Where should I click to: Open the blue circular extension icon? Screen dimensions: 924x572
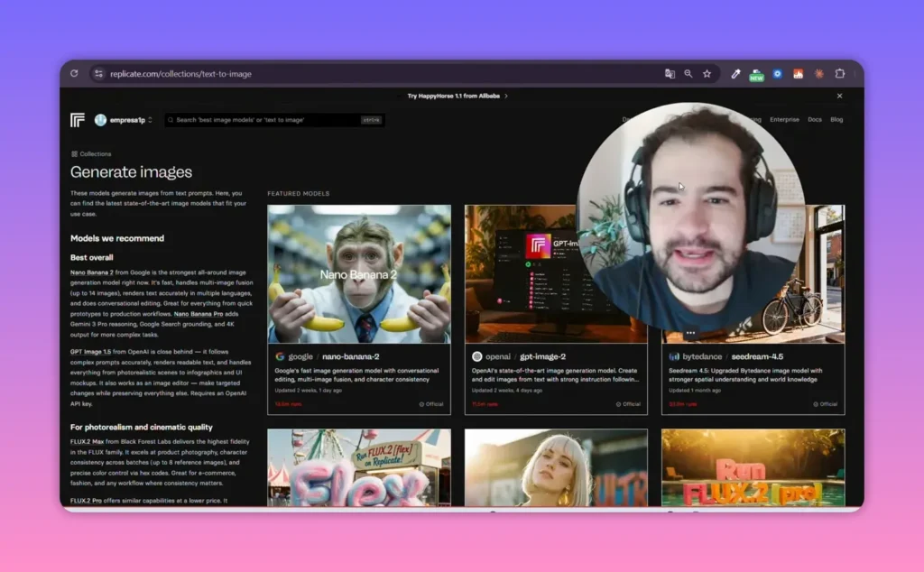coord(777,74)
